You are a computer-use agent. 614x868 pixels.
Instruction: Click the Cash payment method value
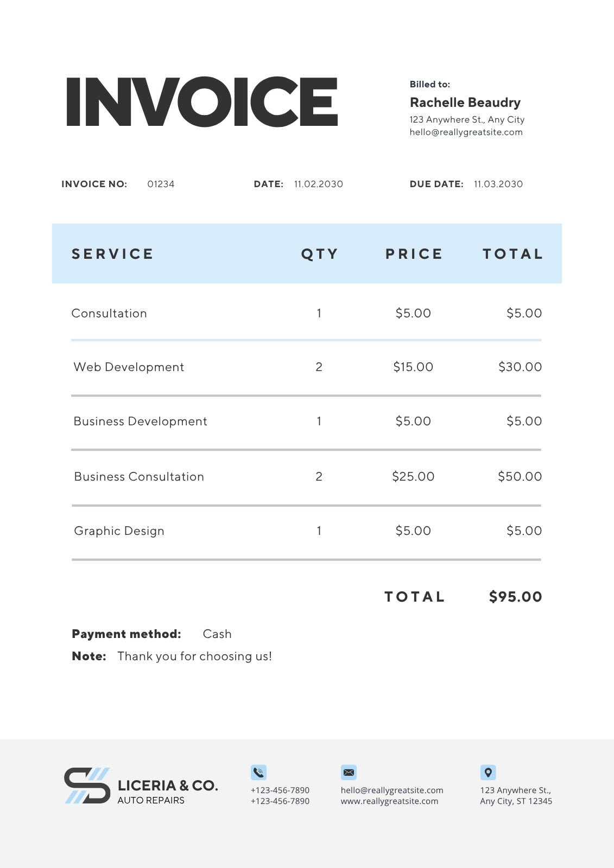click(217, 634)
